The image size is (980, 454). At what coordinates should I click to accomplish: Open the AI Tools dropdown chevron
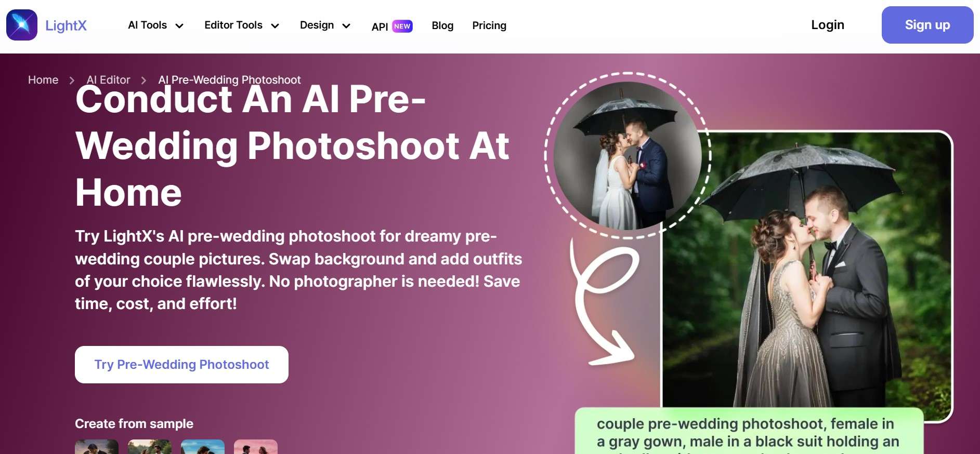(179, 26)
